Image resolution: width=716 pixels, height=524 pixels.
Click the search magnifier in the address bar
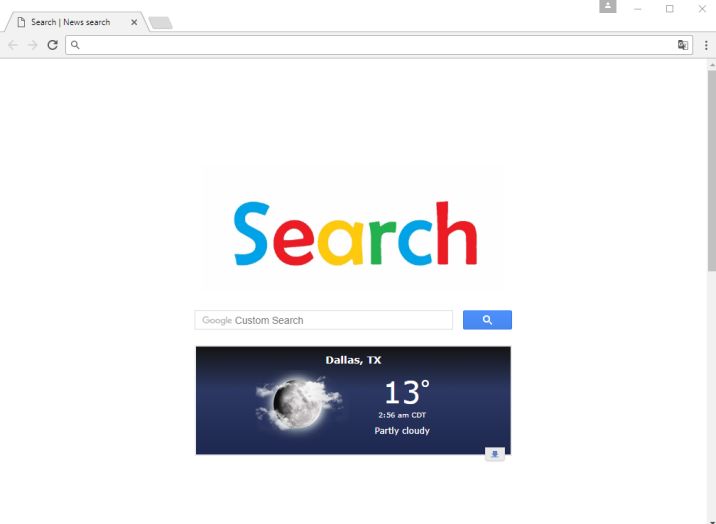tap(75, 45)
